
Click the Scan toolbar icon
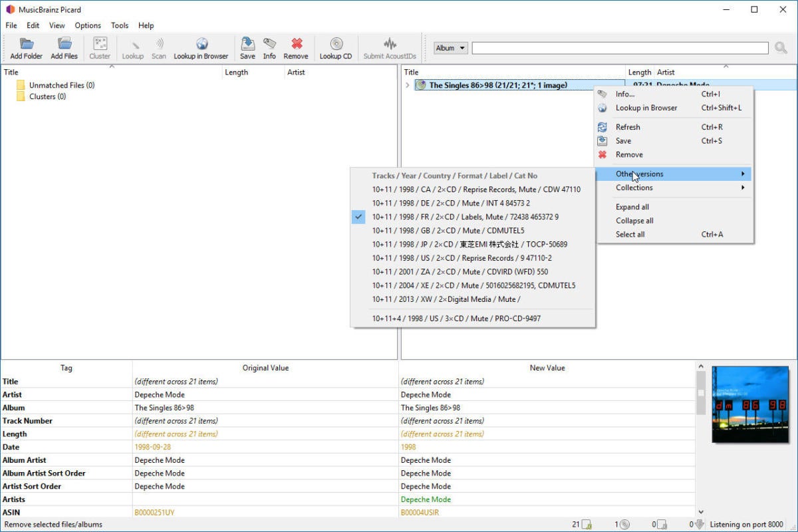[x=159, y=44]
